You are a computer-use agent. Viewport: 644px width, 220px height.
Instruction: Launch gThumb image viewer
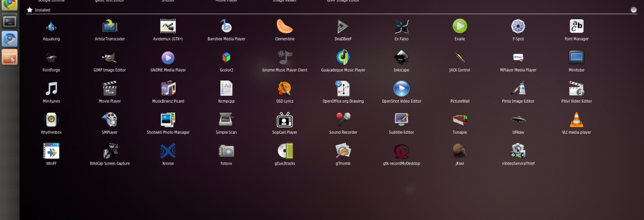click(x=343, y=151)
